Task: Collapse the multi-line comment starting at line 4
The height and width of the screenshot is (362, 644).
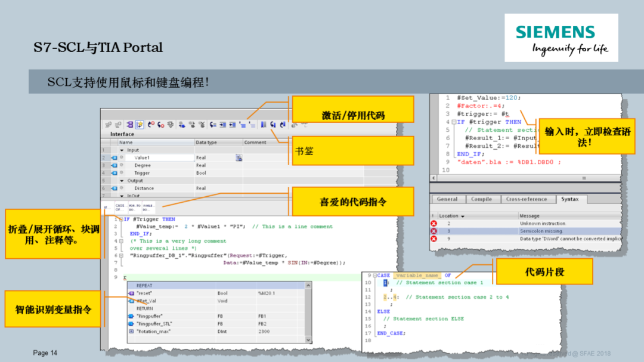Action: [120, 240]
